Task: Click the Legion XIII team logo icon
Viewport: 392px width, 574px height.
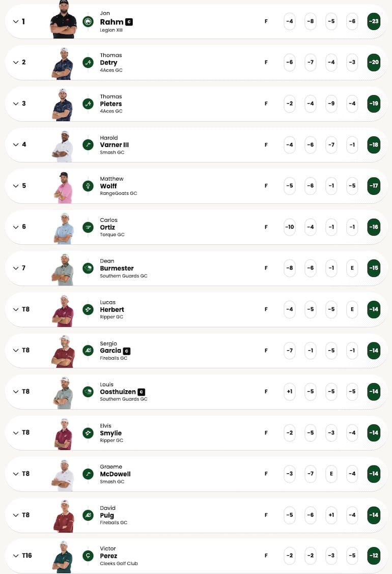Action: coord(88,21)
